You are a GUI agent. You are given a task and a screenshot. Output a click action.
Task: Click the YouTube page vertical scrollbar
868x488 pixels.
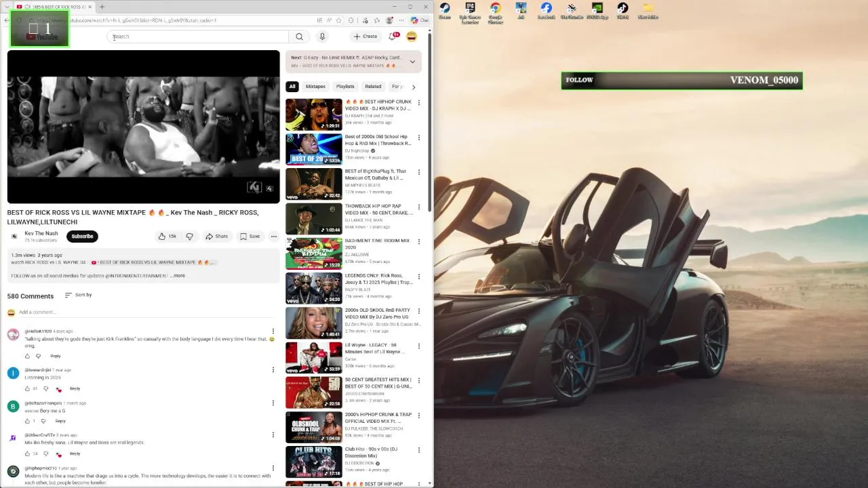[x=430, y=122]
